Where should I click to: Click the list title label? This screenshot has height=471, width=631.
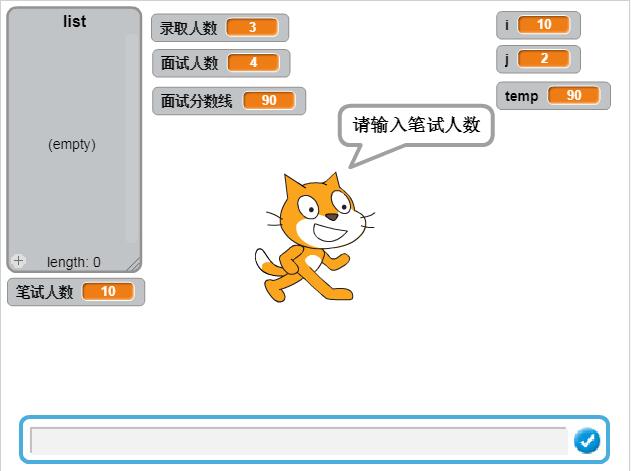click(74, 21)
